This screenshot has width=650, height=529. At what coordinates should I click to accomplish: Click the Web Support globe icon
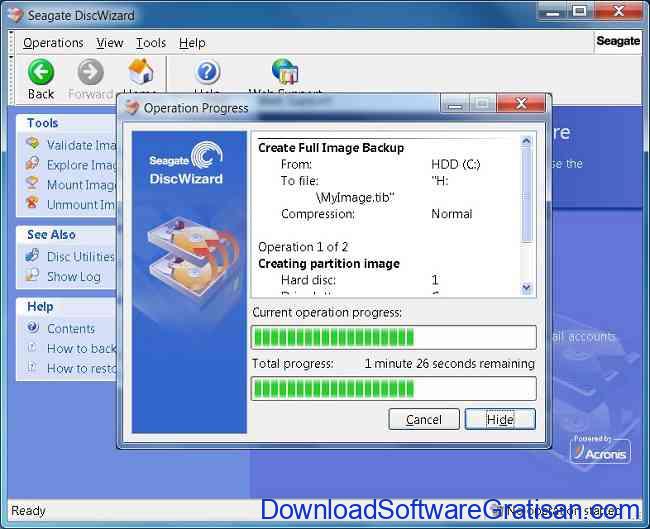285,71
